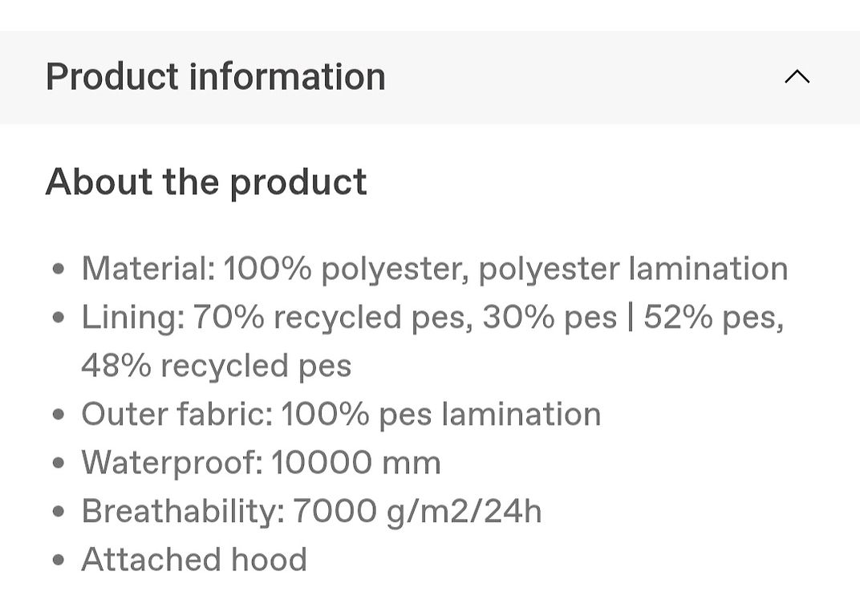This screenshot has width=860, height=616.
Task: Click the 48% recycled pes continuation line
Action: [x=216, y=366]
